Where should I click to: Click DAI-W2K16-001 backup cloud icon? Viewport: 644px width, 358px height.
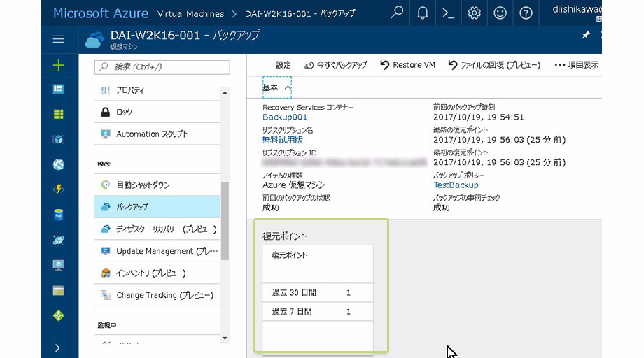pos(94,40)
